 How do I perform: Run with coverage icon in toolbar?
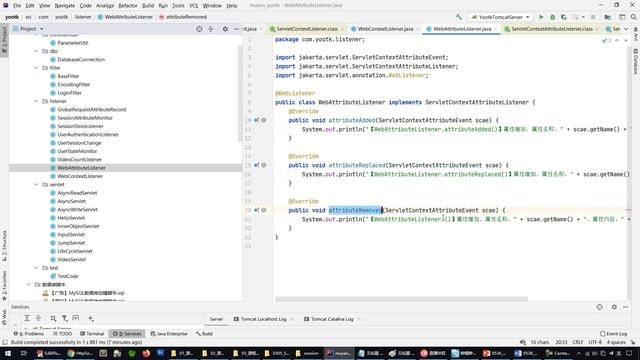pos(564,17)
